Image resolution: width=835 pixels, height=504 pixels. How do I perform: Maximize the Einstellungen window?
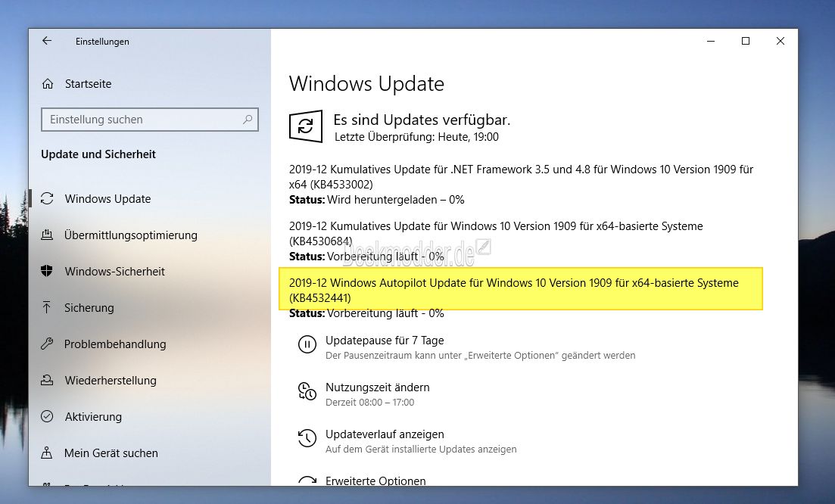[746, 41]
